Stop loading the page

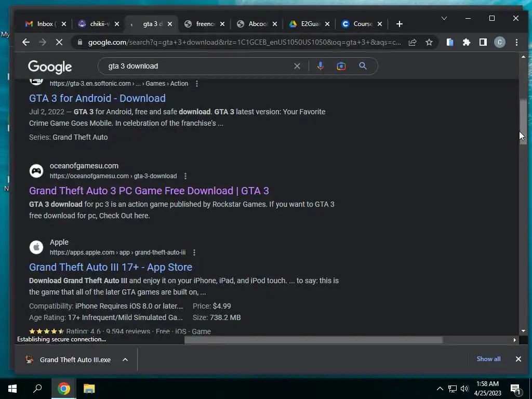point(59,42)
